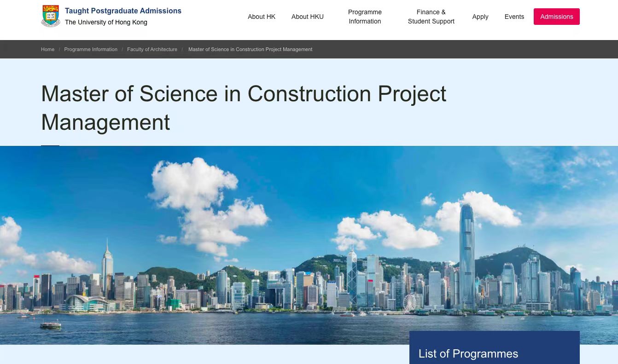Click the List of Programmes panel heading

[x=468, y=353]
